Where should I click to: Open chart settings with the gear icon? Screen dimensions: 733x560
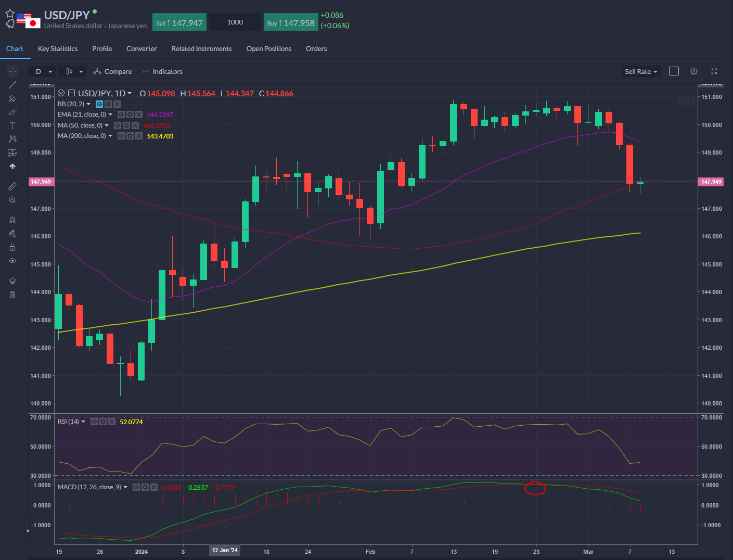coord(694,71)
